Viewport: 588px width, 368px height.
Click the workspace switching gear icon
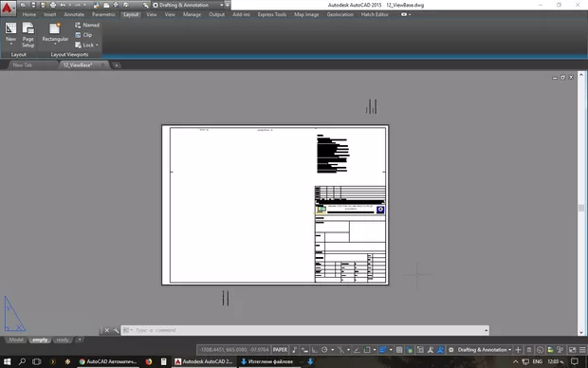(451, 350)
